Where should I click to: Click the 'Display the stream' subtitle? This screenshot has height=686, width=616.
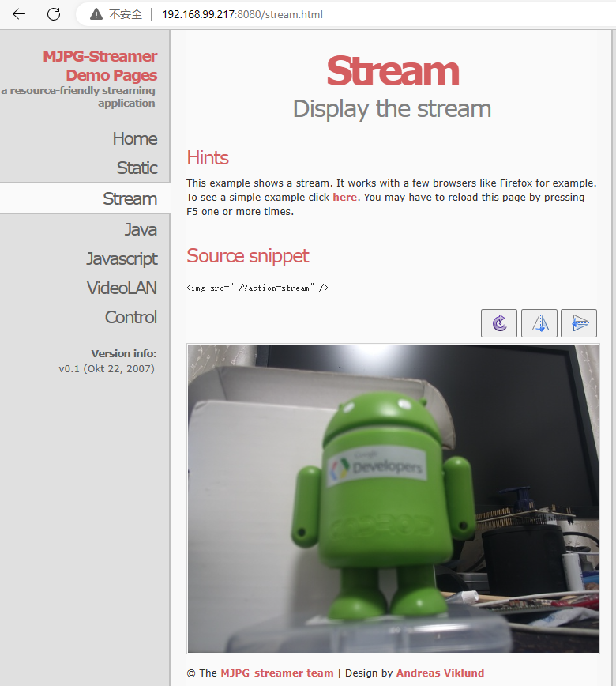coord(393,109)
